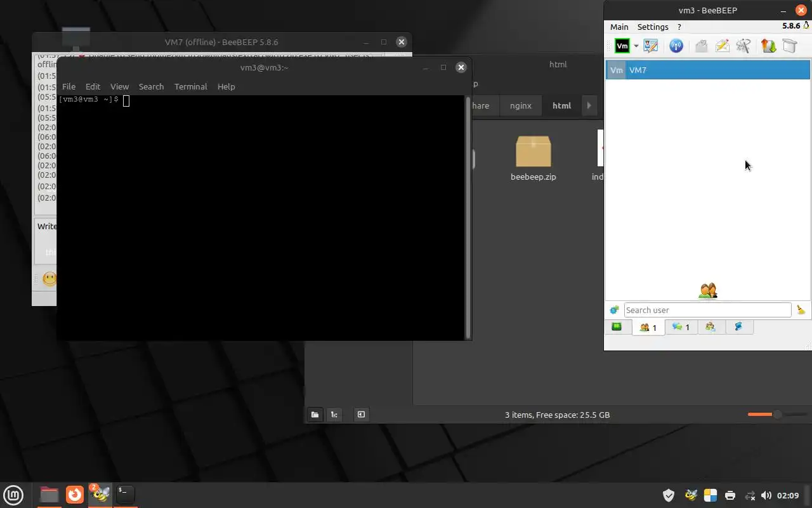Select the beebeep.zip file in file manager
The image size is (812, 508).
tap(533, 159)
